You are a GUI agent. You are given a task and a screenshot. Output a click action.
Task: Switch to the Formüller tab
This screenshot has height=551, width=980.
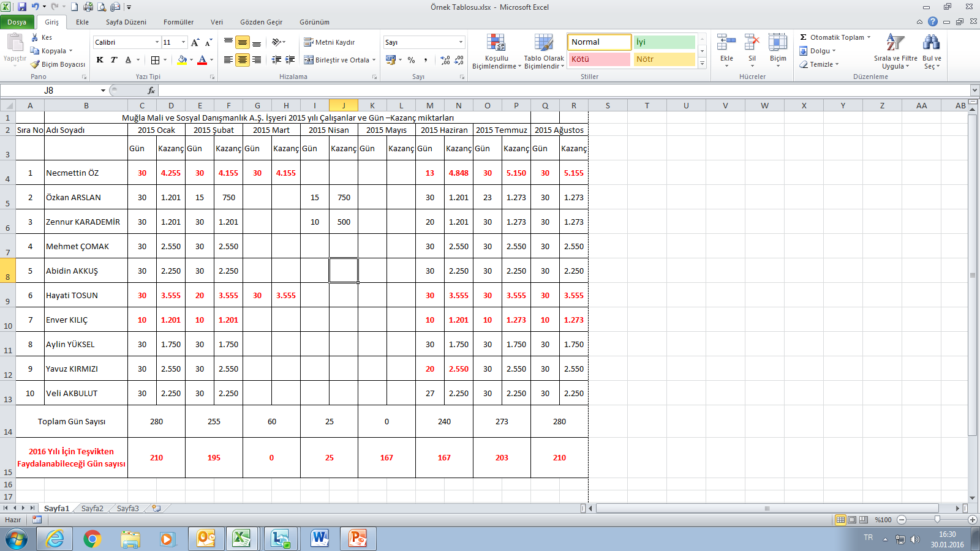click(x=179, y=22)
